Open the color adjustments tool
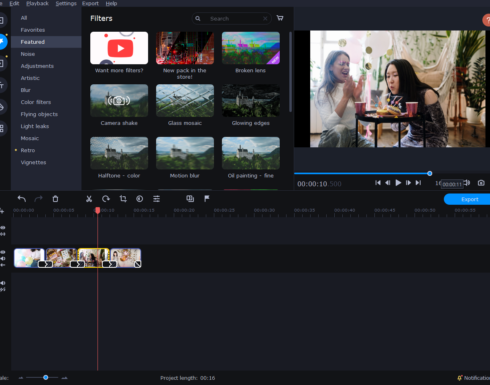490x385 pixels. pyautogui.click(x=140, y=199)
